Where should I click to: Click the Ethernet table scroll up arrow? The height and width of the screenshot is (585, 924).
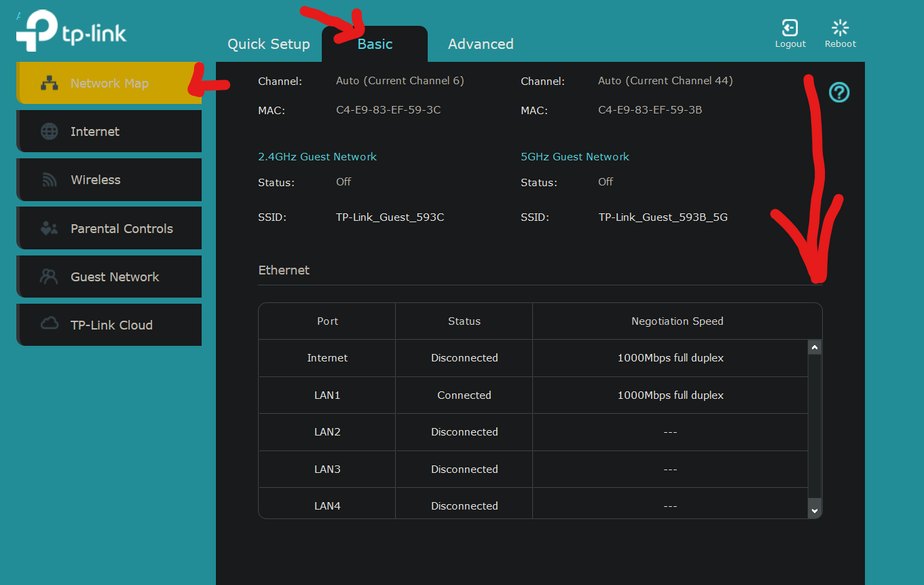pos(815,347)
